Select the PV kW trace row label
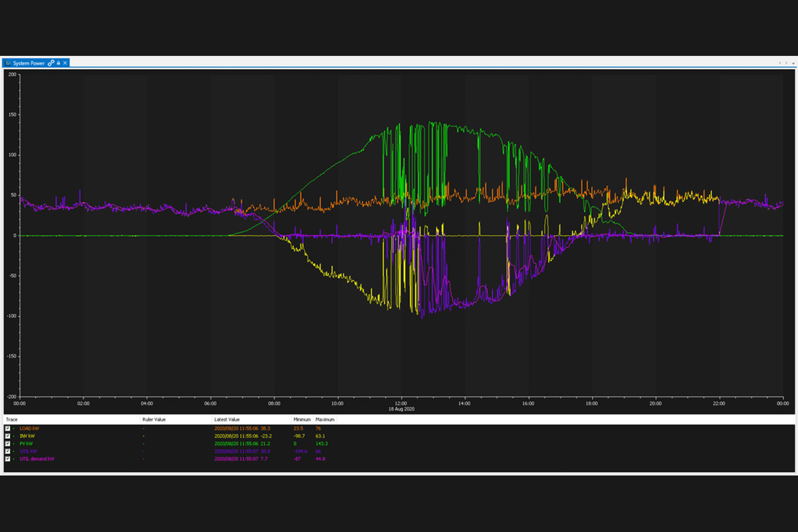Screen dimensions: 798x532 pyautogui.click(x=27, y=444)
